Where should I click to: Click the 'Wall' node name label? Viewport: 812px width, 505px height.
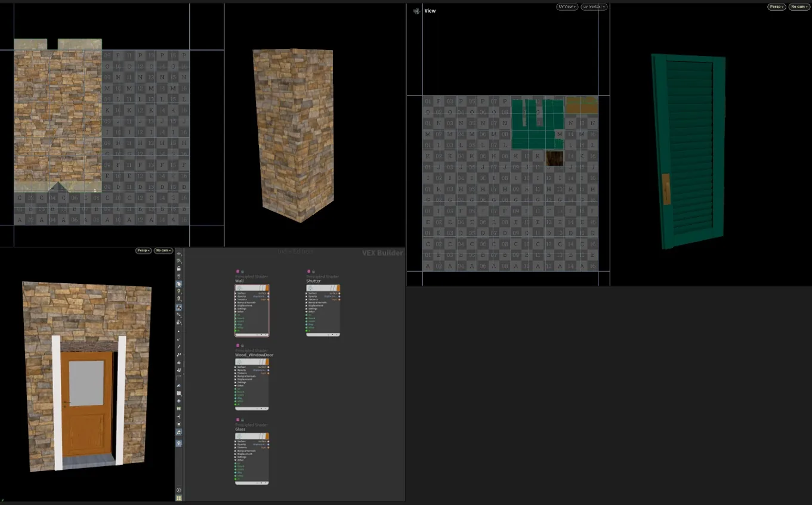point(240,281)
